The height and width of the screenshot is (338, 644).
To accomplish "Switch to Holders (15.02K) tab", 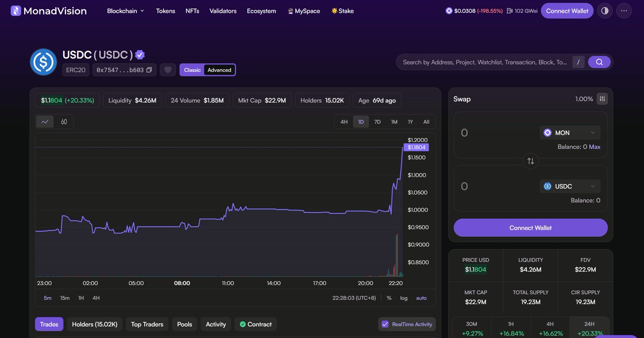I will [x=94, y=324].
